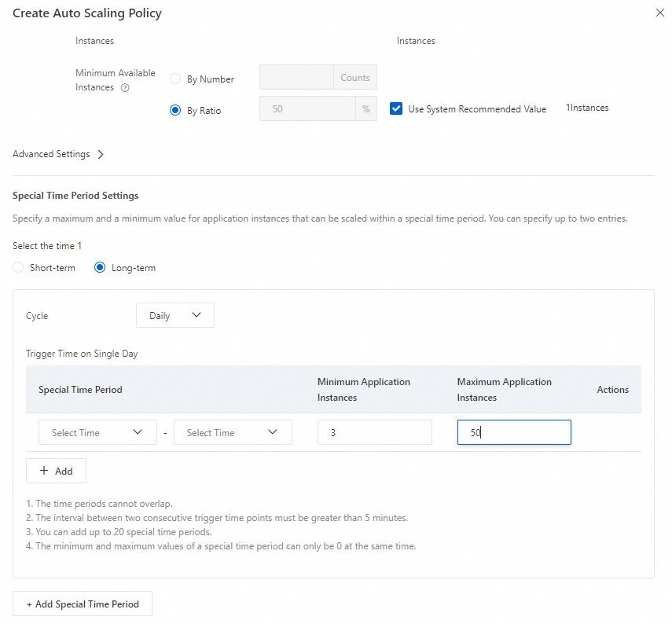Image resolution: width=672 pixels, height=624 pixels.
Task: Click the chevron arrow in start time selector
Action: point(139,432)
